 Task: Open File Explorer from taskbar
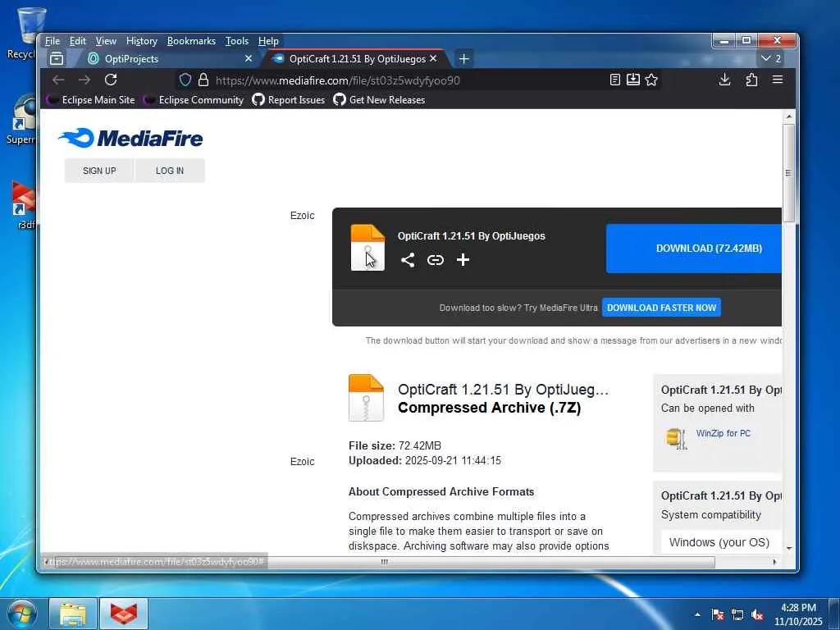[x=73, y=614]
